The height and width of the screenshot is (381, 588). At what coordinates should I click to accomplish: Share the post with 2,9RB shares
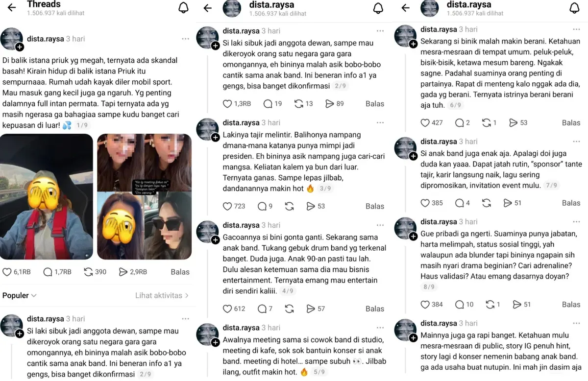point(124,272)
